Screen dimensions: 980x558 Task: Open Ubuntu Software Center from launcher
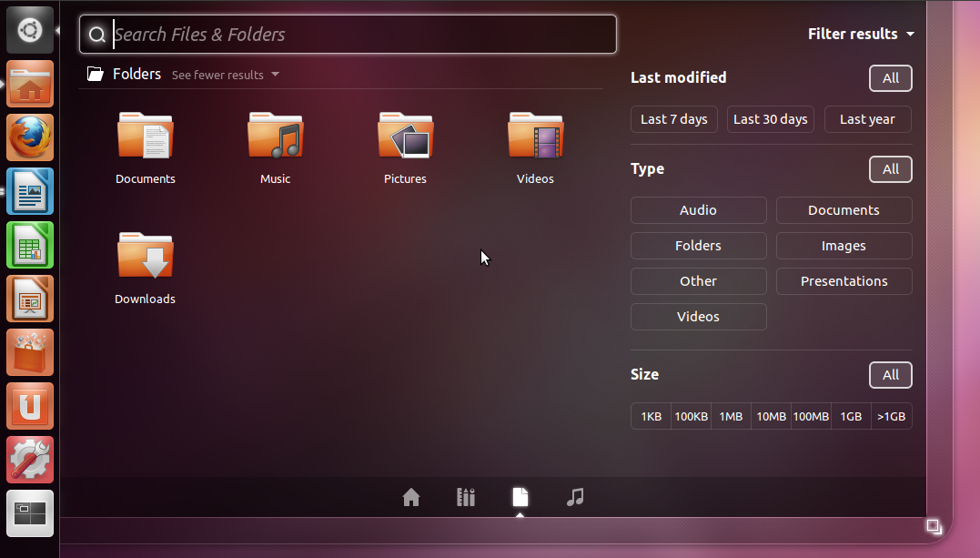(x=30, y=352)
